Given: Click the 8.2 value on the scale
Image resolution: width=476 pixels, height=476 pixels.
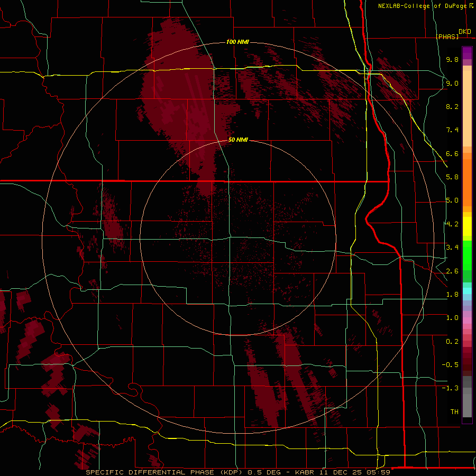Looking at the screenshot, I should 452,106.
